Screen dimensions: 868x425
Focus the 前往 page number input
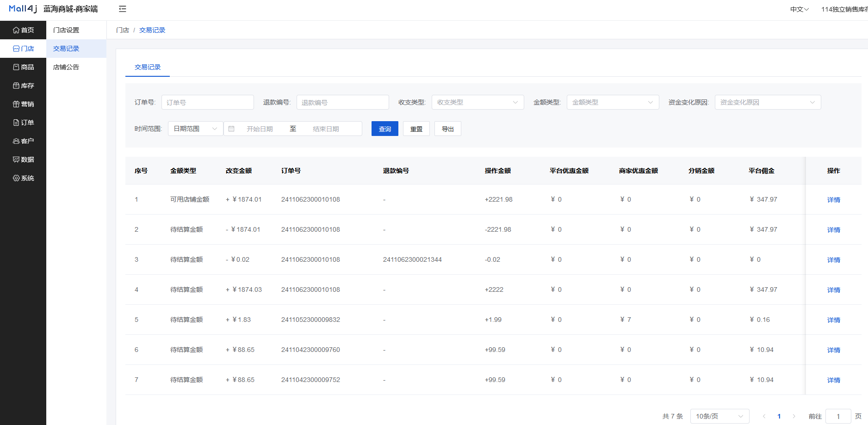click(x=838, y=416)
